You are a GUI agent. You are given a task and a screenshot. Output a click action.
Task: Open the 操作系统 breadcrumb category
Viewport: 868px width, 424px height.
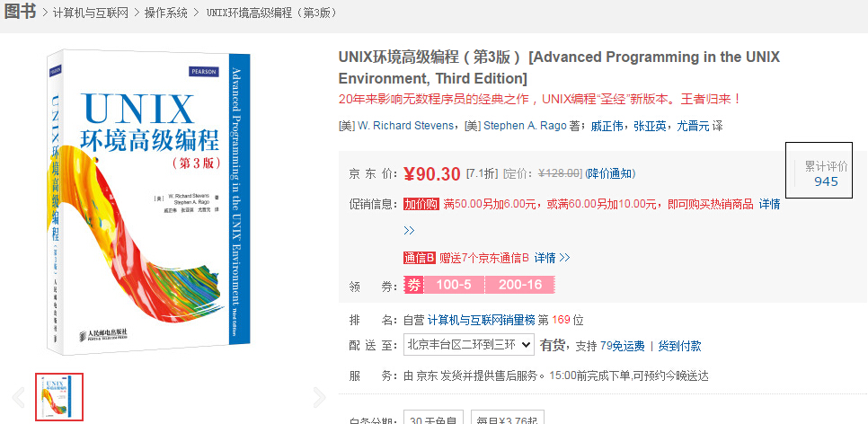pos(166,13)
